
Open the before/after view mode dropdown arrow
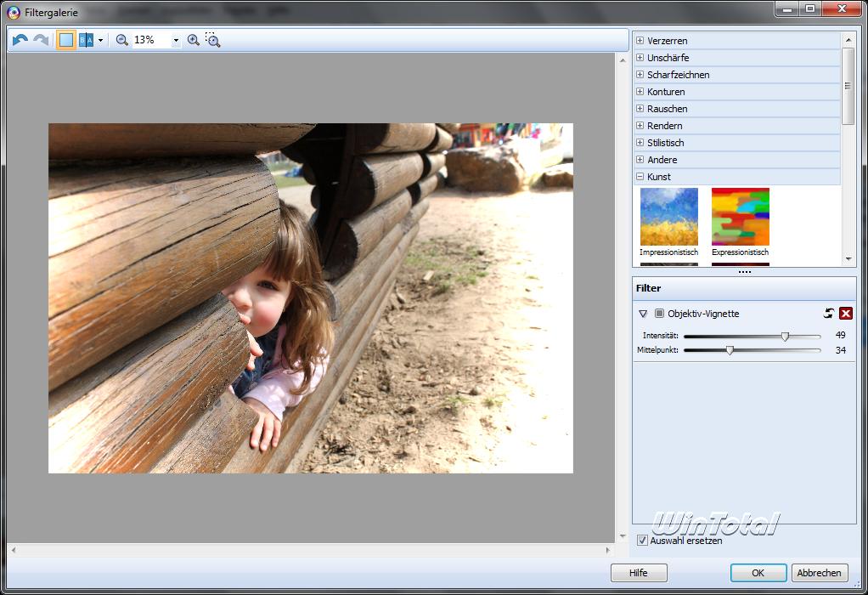(x=101, y=40)
